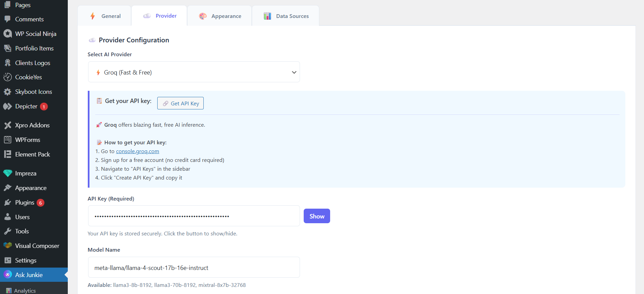This screenshot has width=644, height=294.
Task: Open Depicter from its sidebar icon
Action: tap(7, 106)
